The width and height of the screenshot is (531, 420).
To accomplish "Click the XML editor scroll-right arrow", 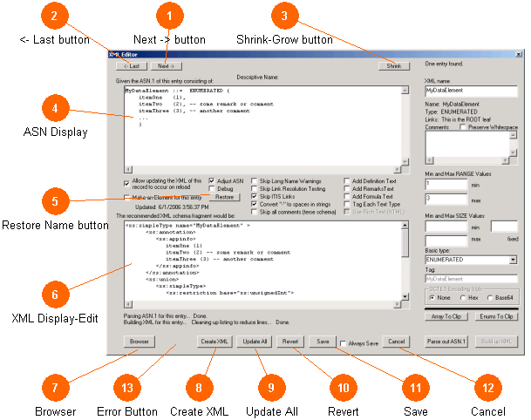I will (398, 304).
